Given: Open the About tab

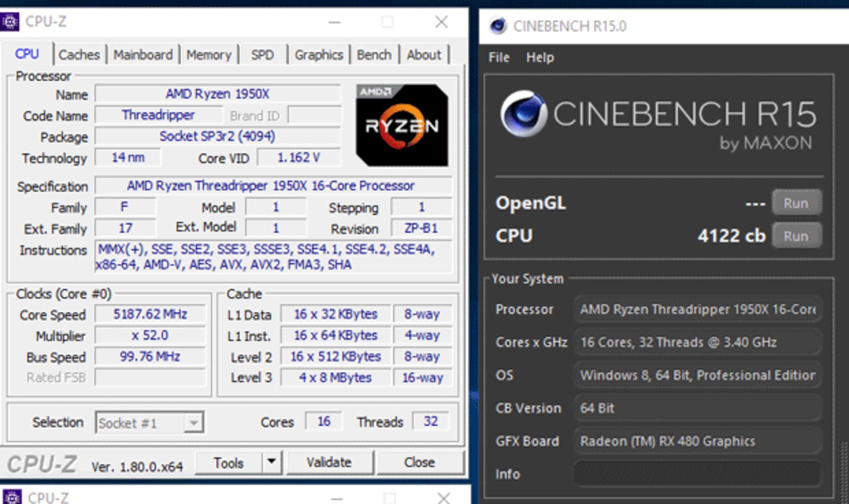Looking at the screenshot, I should (x=424, y=55).
